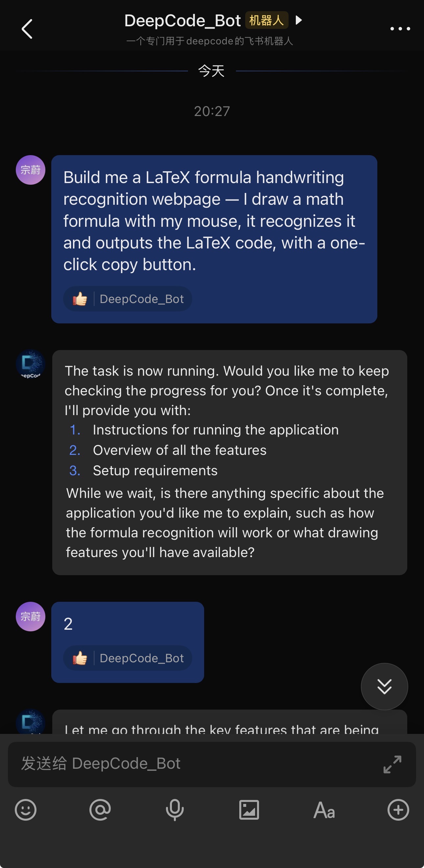
Task: Focus the "发送给 DeepCode_Bot" message field
Action: 196,764
